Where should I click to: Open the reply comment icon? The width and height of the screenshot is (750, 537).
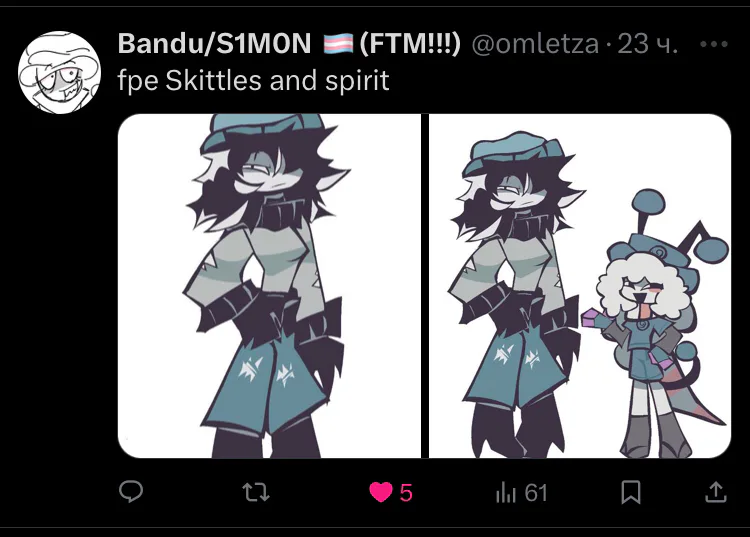click(x=131, y=492)
